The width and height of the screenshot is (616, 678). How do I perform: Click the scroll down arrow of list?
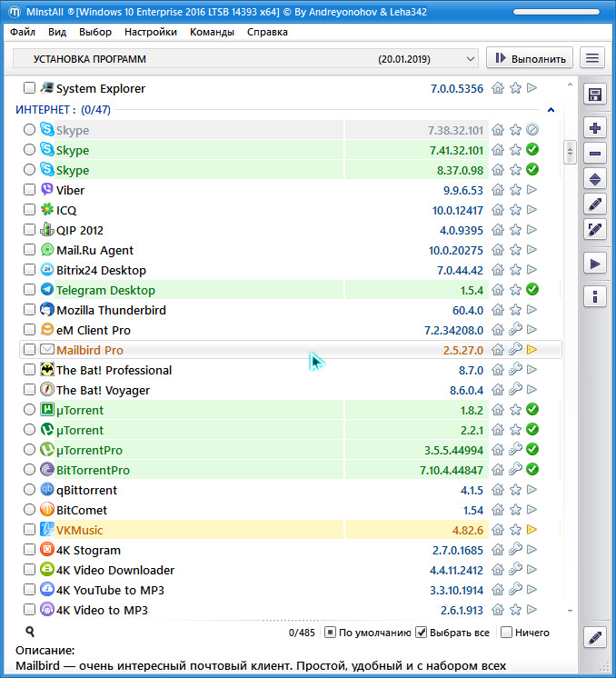(570, 611)
